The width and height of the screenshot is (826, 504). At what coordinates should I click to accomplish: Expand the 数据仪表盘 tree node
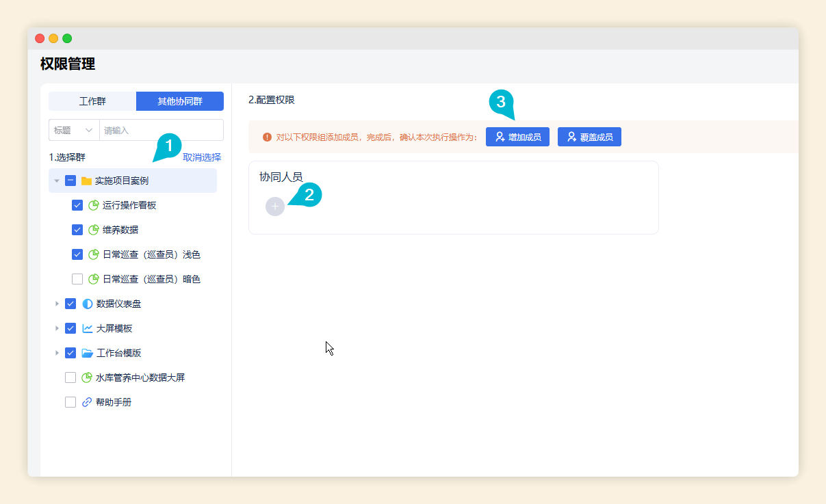point(57,304)
